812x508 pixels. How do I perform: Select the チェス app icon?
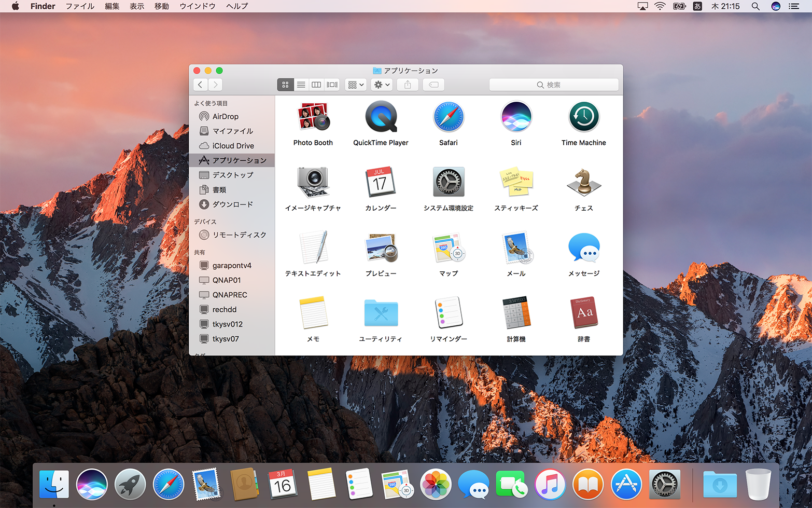pyautogui.click(x=584, y=183)
